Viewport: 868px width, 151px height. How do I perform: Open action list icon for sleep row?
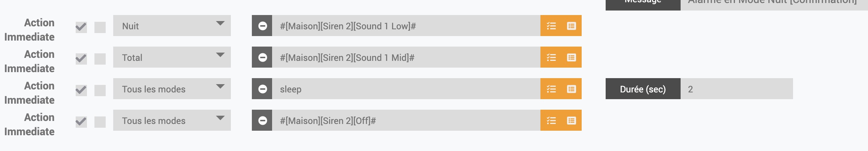pyautogui.click(x=551, y=89)
